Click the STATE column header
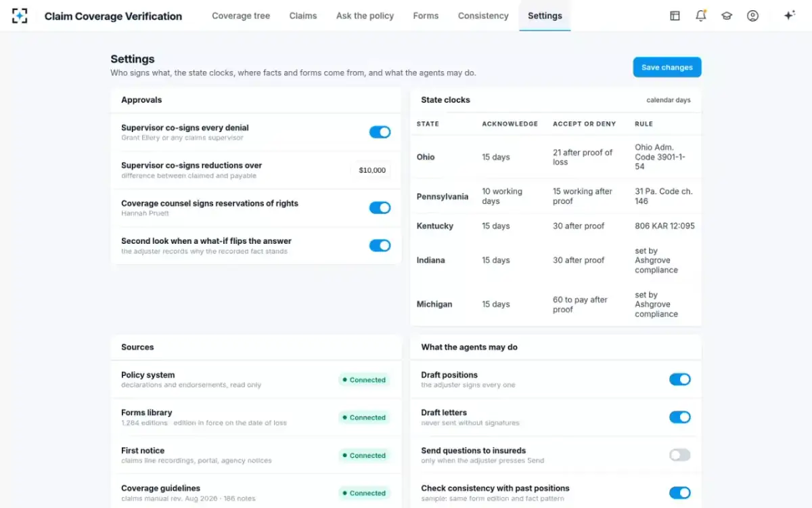The image size is (812, 508). (x=428, y=124)
